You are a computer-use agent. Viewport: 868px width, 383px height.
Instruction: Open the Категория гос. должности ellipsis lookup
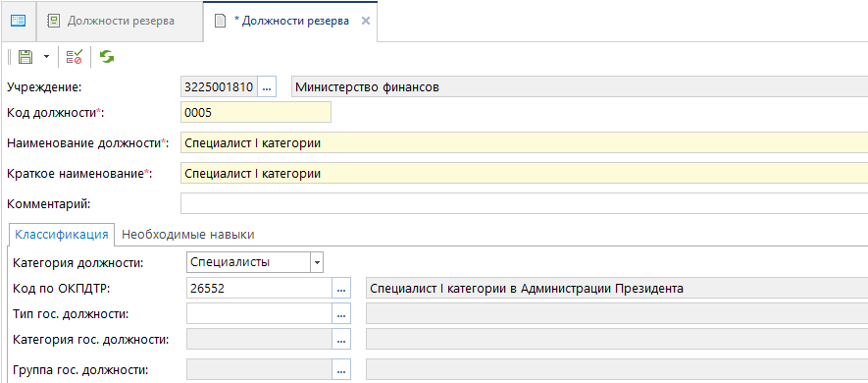(341, 339)
